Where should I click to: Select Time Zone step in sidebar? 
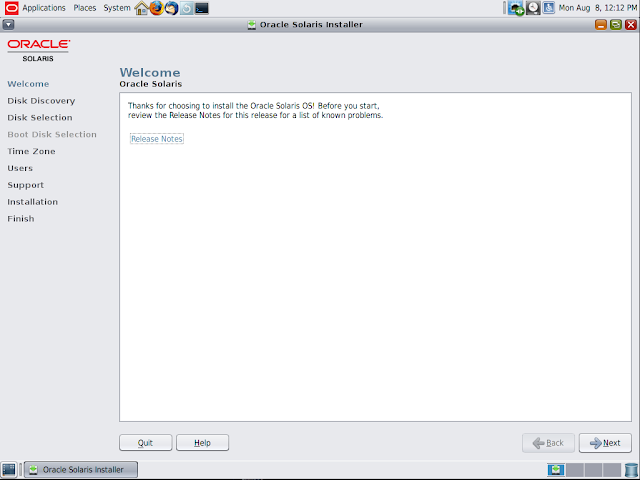click(31, 151)
